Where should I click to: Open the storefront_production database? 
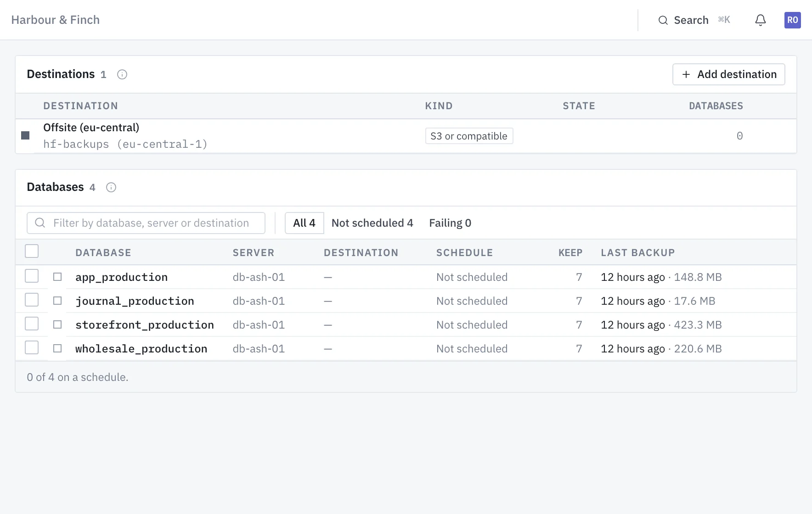(145, 325)
